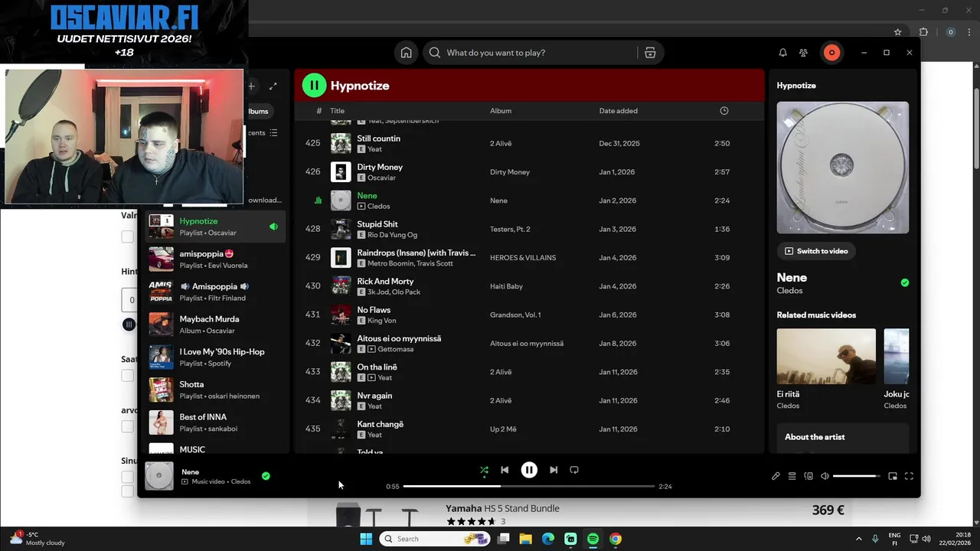Image resolution: width=980 pixels, height=551 pixels.
Task: Open Yamaha HS 5 Stand Bundle link in browser
Action: click(502, 508)
